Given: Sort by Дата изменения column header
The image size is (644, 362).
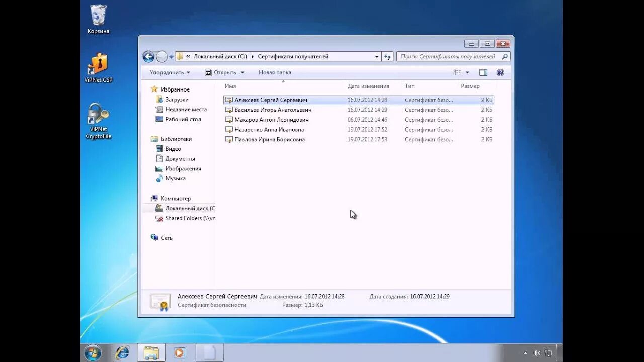Looking at the screenshot, I should tap(373, 86).
